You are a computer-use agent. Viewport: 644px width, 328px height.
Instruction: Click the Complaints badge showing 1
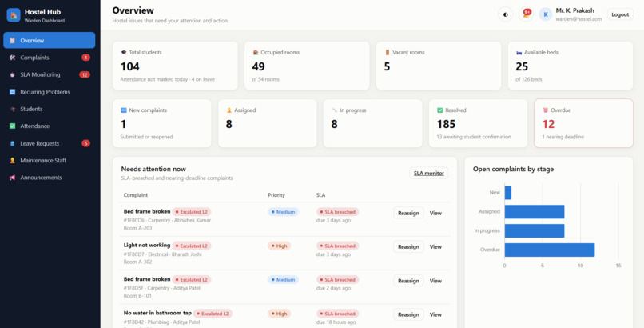click(x=85, y=58)
